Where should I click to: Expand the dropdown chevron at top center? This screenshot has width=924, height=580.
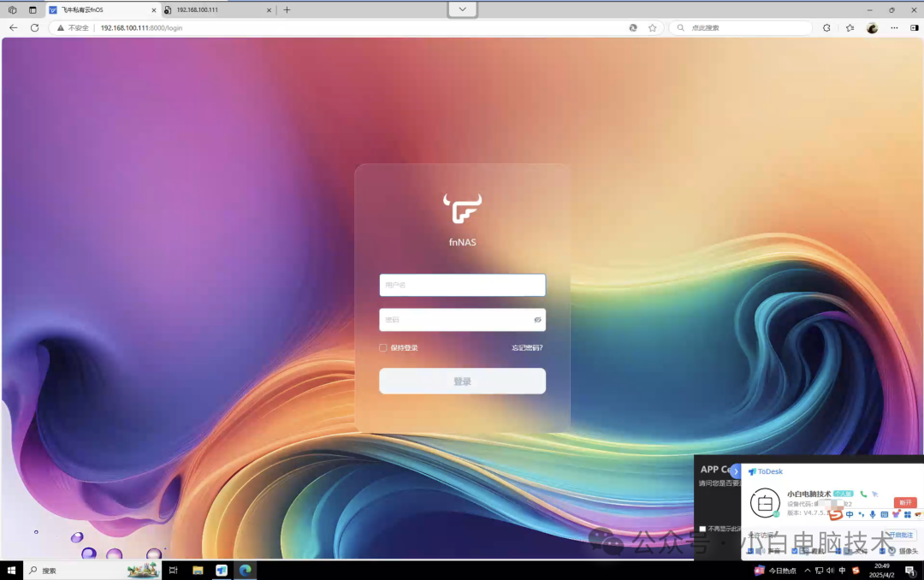463,9
